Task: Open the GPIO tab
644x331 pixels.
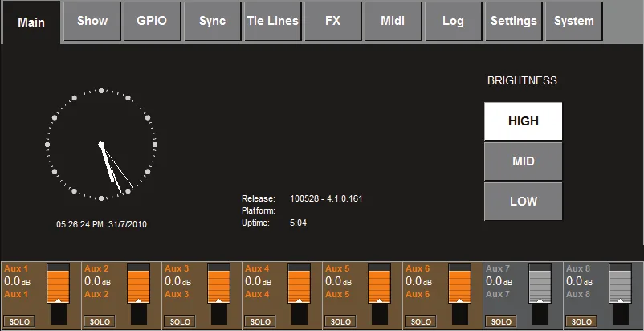Action: [152, 21]
